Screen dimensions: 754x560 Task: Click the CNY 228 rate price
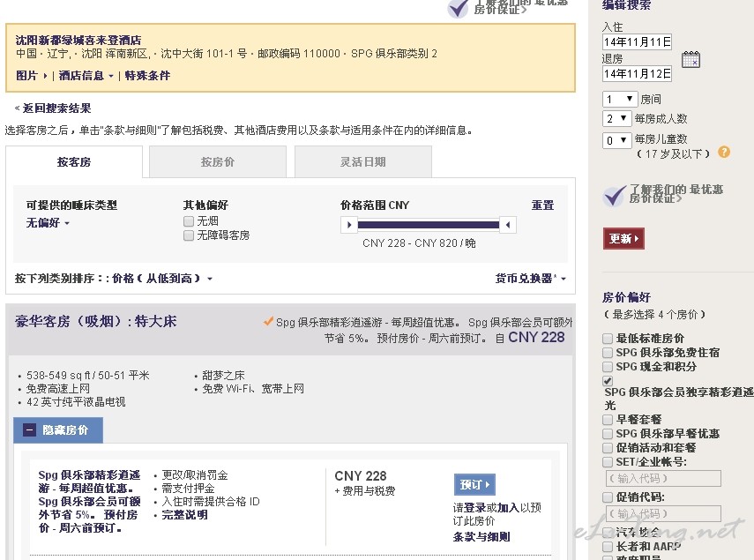360,476
